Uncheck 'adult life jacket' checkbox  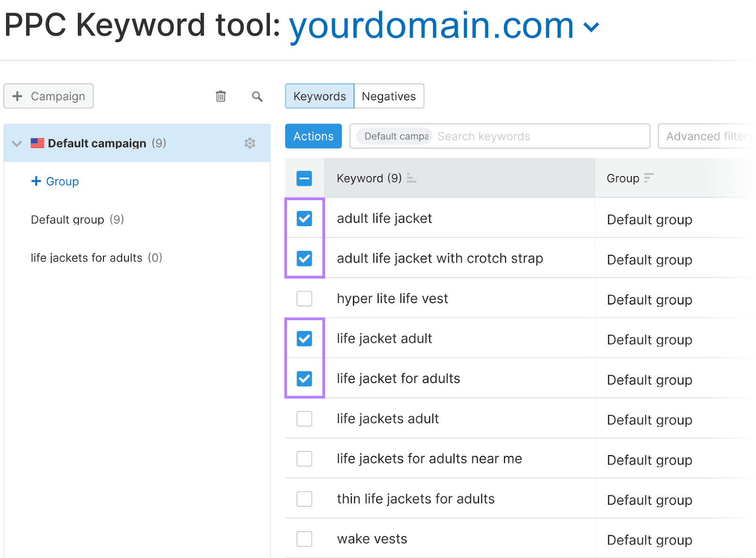(304, 219)
